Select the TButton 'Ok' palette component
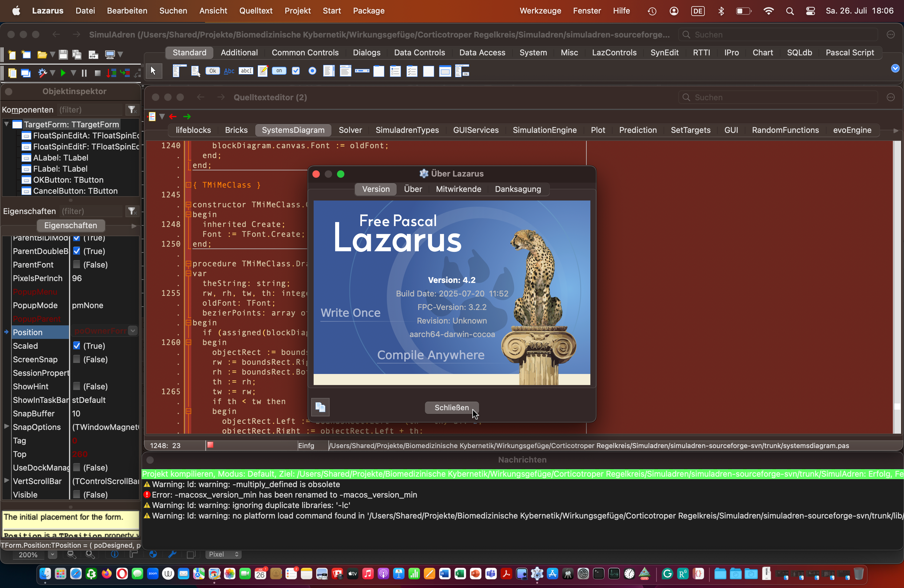904x588 pixels. 213,71
